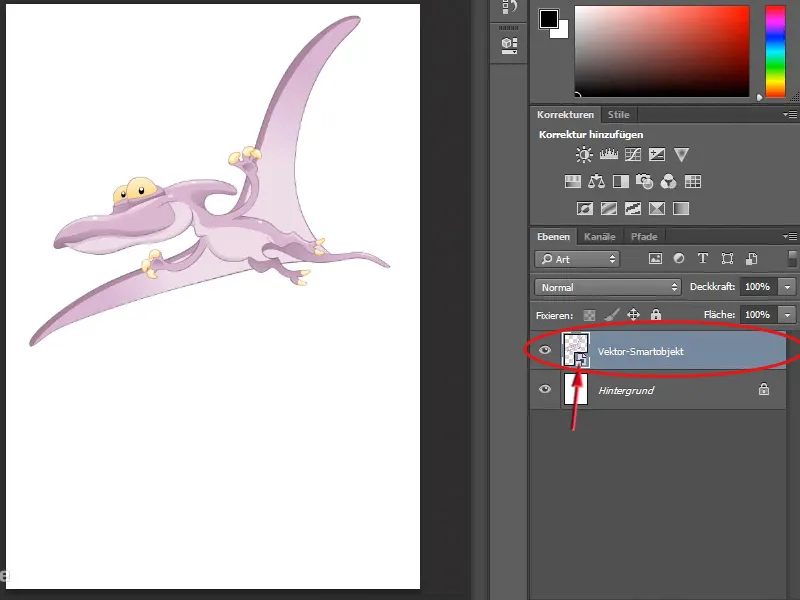Switch to the Kanäle tab

[x=599, y=237]
